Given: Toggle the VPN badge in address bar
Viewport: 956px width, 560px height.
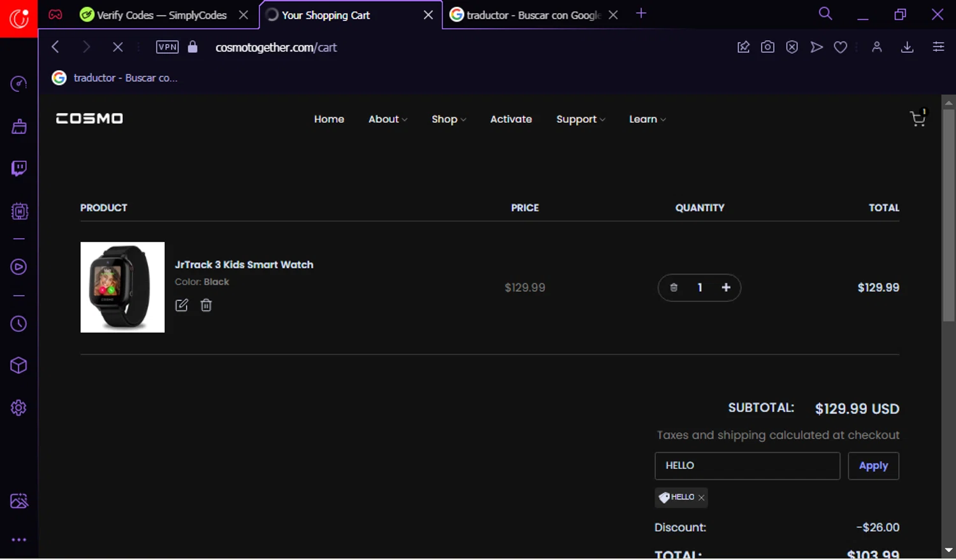Looking at the screenshot, I should [167, 47].
